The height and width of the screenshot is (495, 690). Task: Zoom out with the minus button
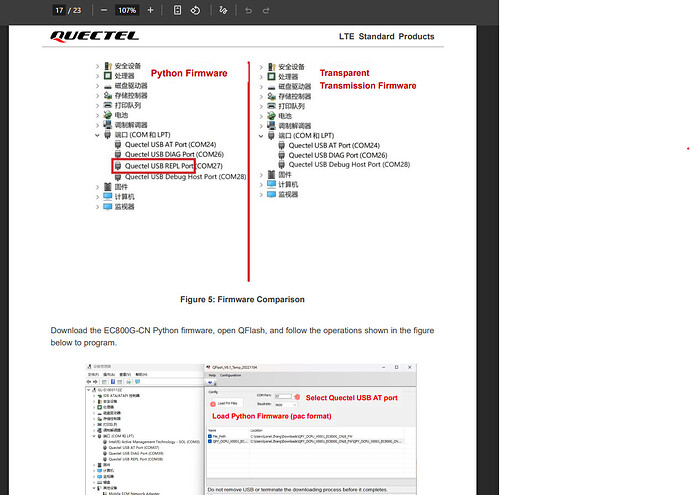(104, 10)
